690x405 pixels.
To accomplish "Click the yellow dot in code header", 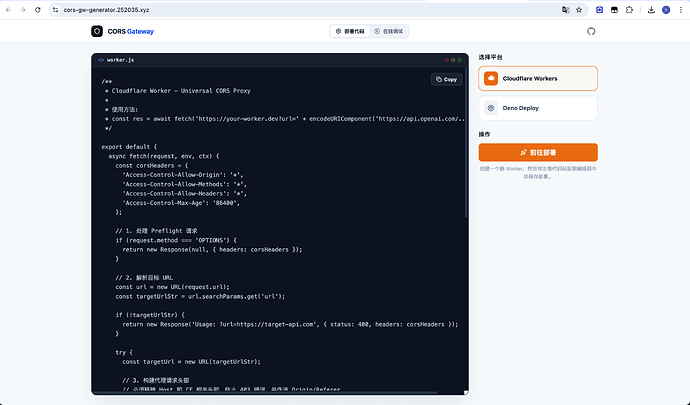I will [x=453, y=60].
